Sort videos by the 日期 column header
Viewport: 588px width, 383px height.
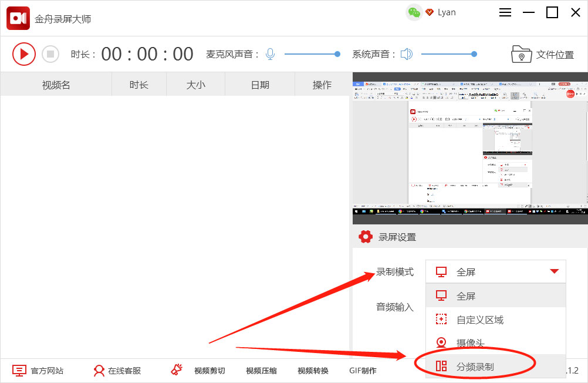(x=259, y=84)
